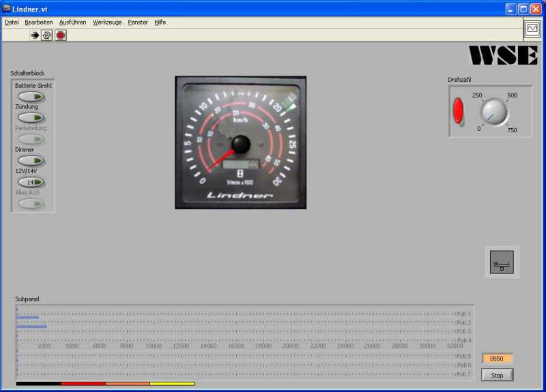The height and width of the screenshot is (392, 546).
Task: Toggle the Dimmer switch
Action: 31,160
